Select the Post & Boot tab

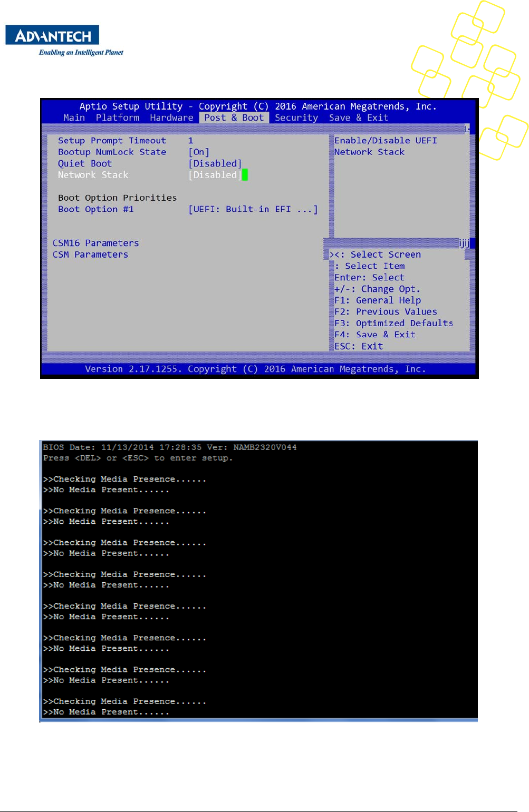coord(234,118)
